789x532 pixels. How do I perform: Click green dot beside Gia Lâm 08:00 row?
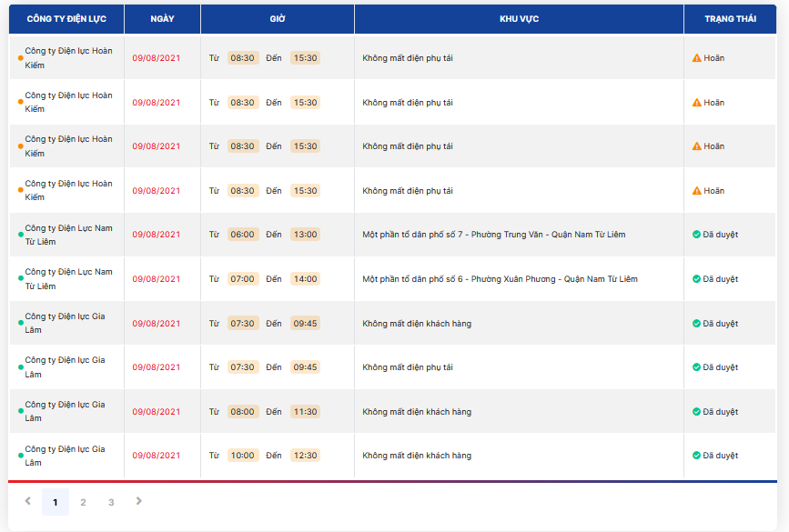pos(21,411)
